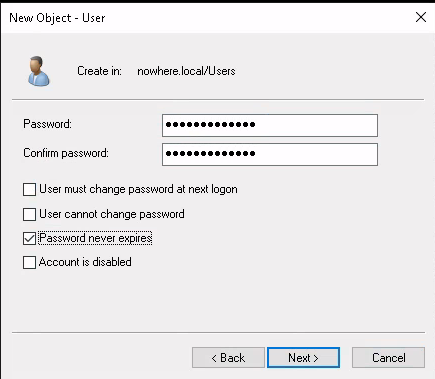The image size is (435, 379).
Task: Click the nowhere.local/Users path text
Action: coord(186,71)
